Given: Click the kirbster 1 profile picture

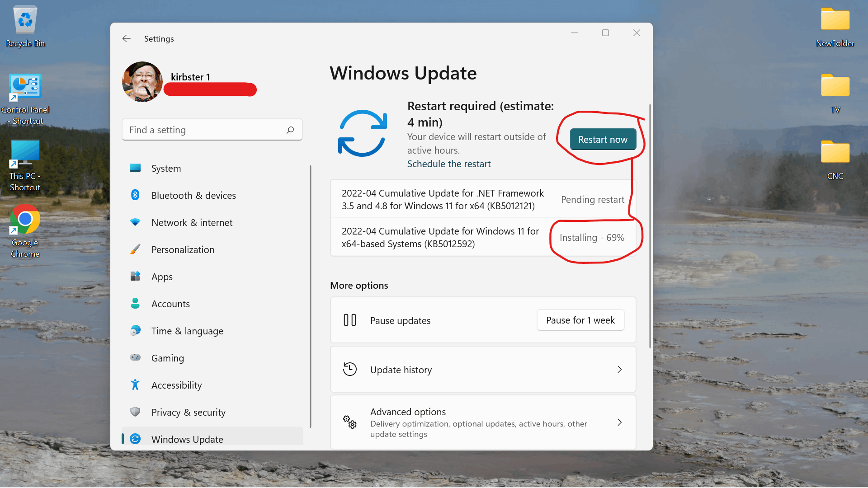Looking at the screenshot, I should pos(142,82).
